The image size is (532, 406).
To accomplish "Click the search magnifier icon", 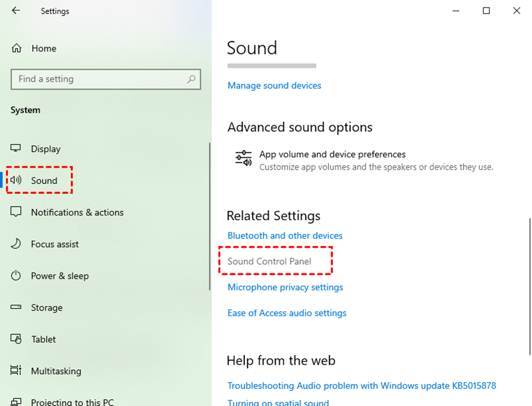I will (192, 79).
